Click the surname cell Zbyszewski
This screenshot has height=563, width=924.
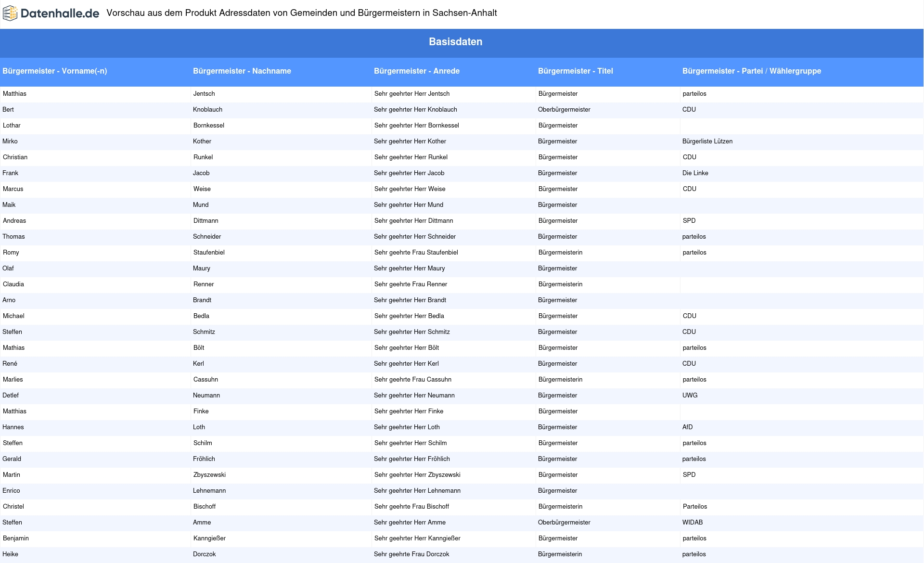209,474
